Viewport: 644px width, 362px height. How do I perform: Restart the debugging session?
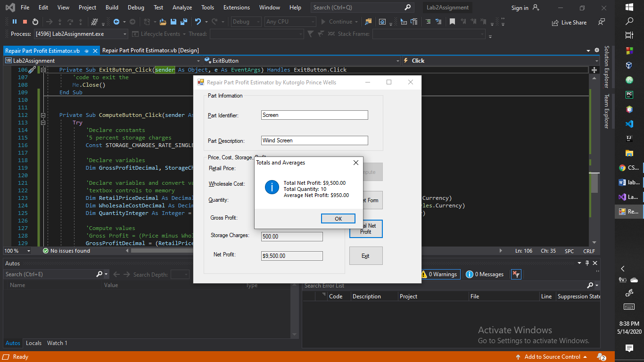[35, 22]
